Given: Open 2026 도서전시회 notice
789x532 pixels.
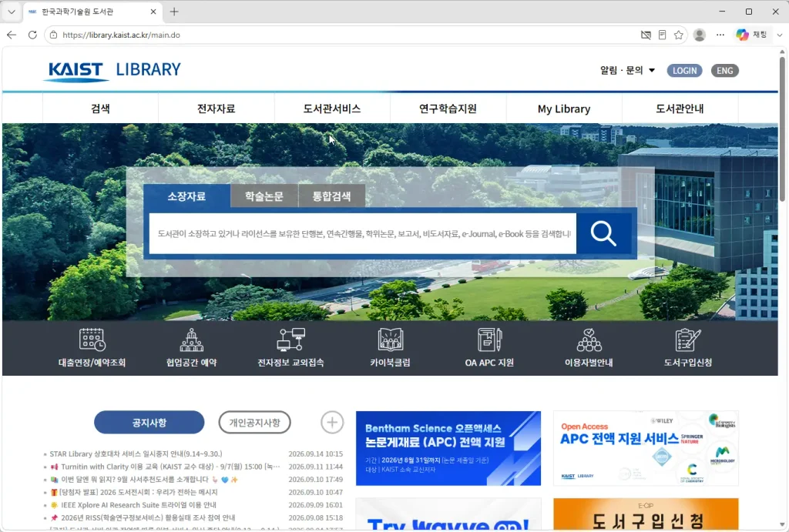Looking at the screenshot, I should [x=134, y=492].
